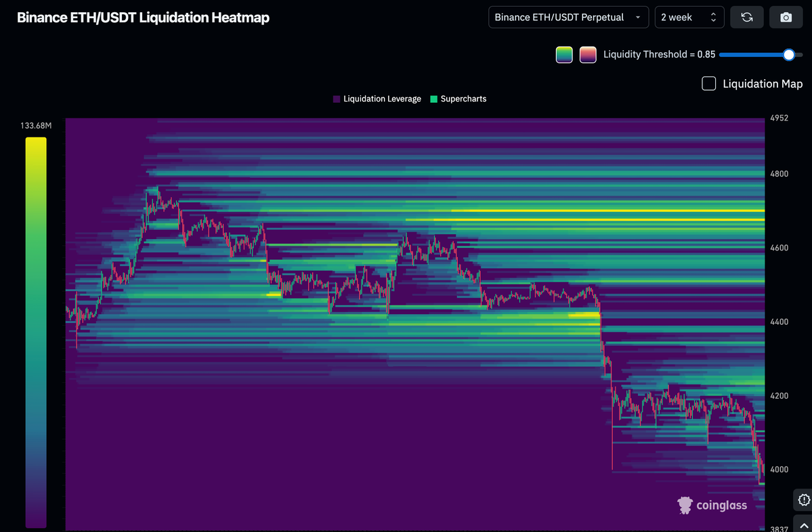Click the 133.68M color scale bar

(x=36, y=332)
